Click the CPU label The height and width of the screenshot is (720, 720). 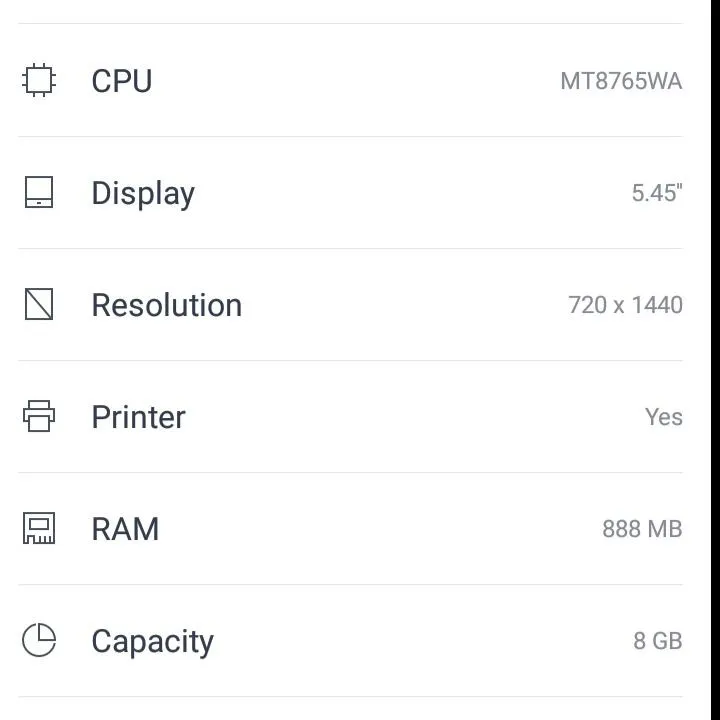coord(122,81)
